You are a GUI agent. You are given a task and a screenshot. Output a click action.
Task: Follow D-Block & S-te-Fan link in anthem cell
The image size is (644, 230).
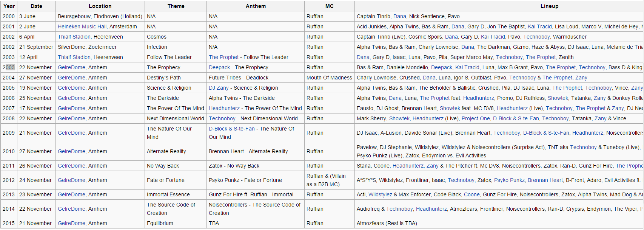232,129
